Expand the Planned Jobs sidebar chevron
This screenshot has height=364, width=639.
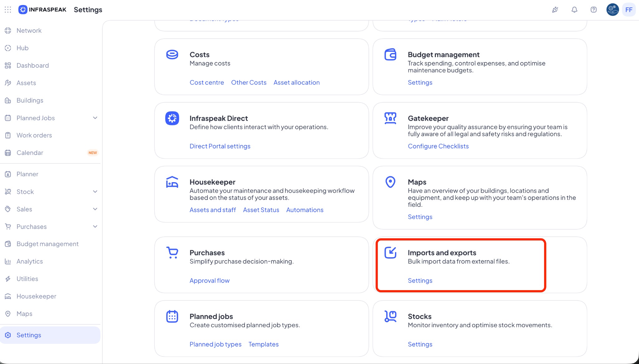coord(95,118)
